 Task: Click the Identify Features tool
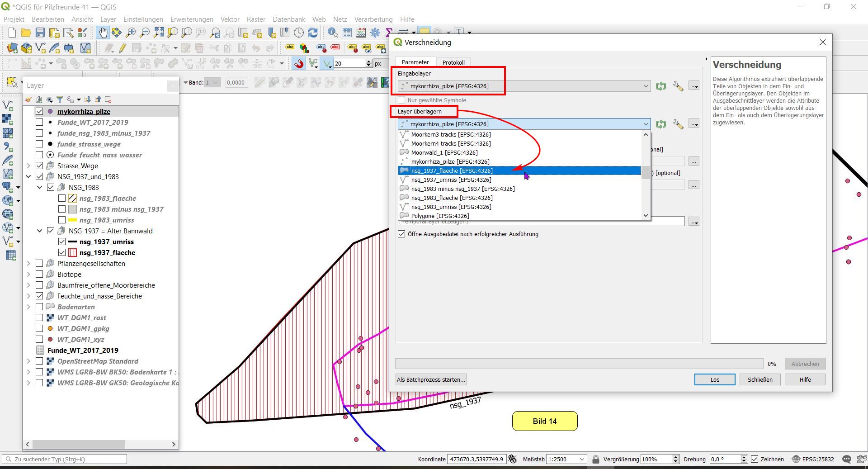(333, 33)
